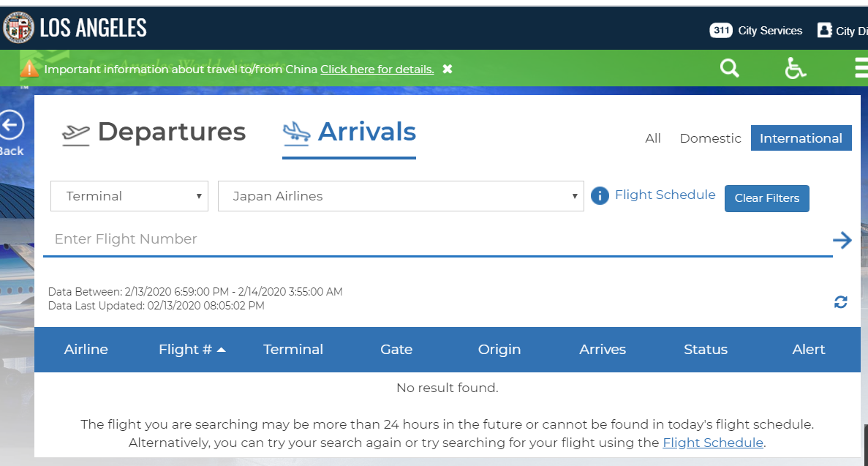Dismiss the China travel alert banner
The width and height of the screenshot is (868, 466).
coord(448,69)
